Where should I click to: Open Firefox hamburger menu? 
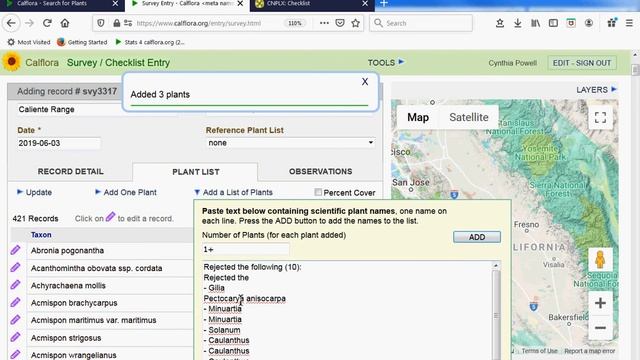[x=629, y=23]
